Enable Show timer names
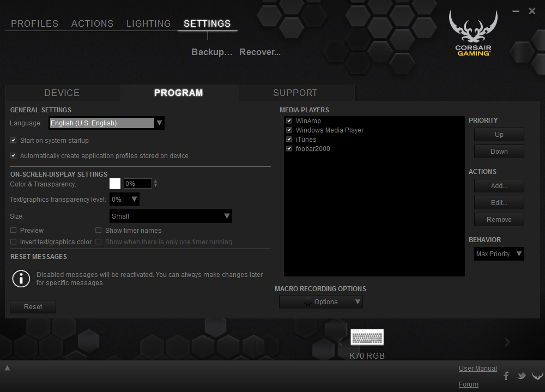Viewport: 545px width, 392px height. (x=98, y=230)
